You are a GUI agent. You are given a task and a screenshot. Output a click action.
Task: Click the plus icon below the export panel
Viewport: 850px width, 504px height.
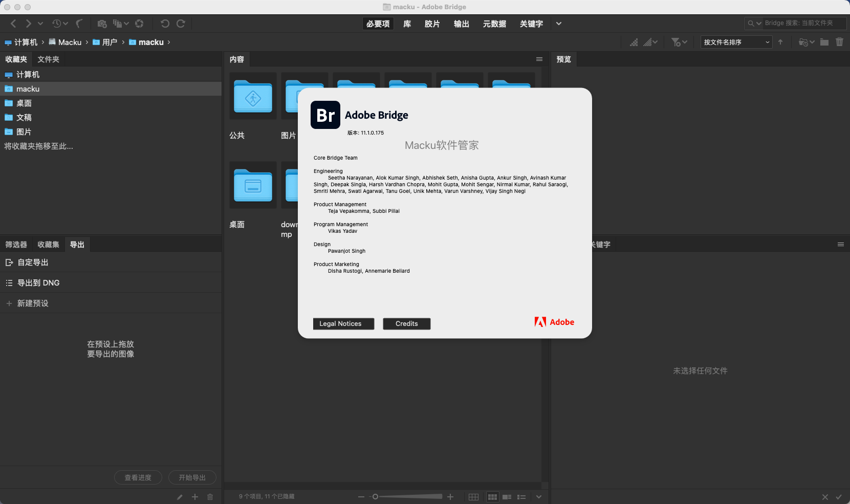coord(195,497)
